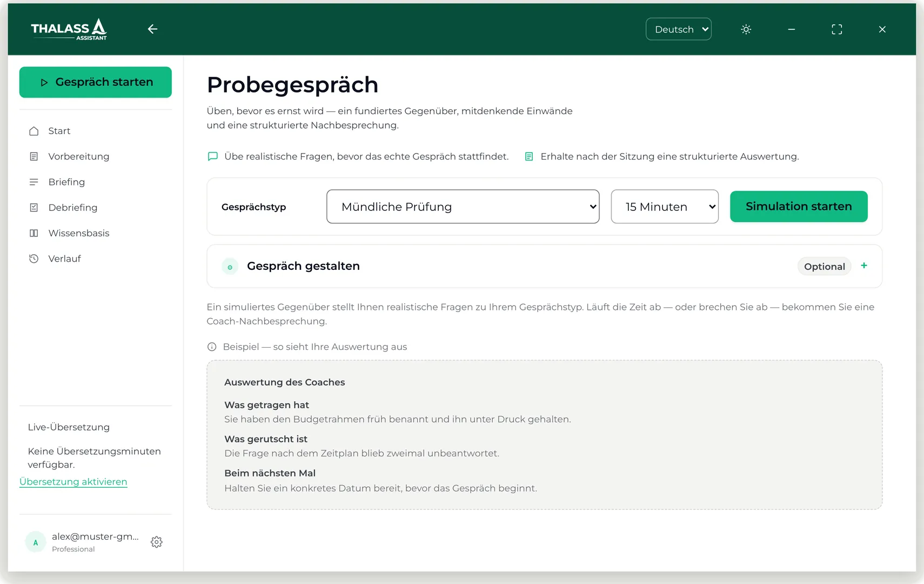This screenshot has height=584, width=924.
Task: Open the Start page
Action: [59, 131]
